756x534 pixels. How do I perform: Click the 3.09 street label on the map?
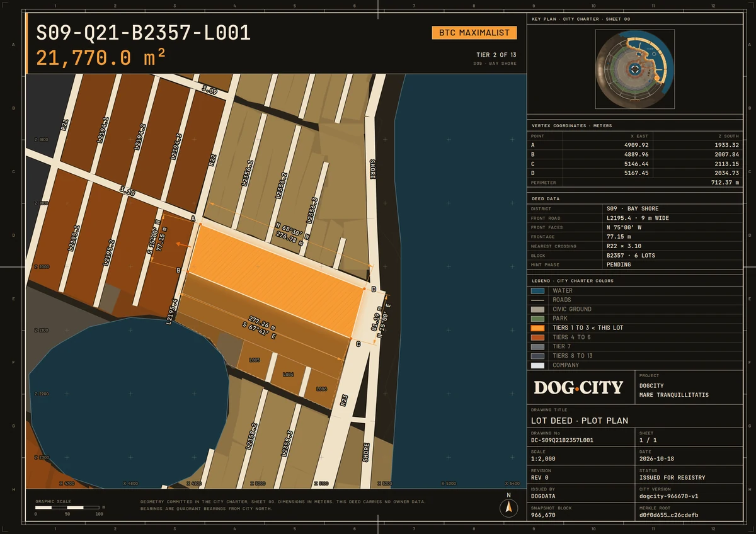[210, 91]
